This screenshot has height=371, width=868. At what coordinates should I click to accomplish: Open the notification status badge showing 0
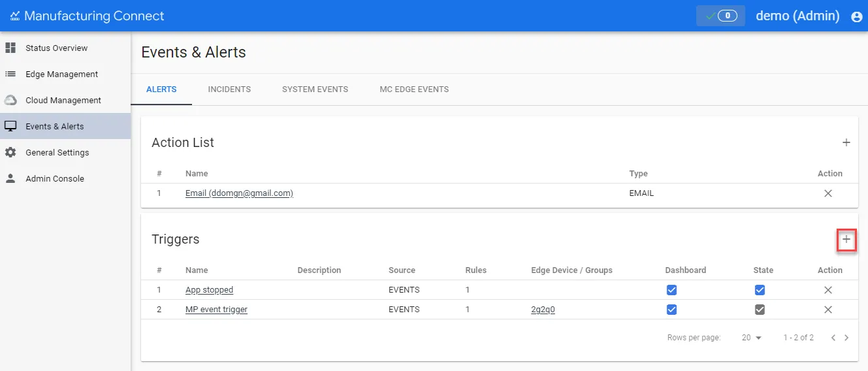click(x=720, y=16)
